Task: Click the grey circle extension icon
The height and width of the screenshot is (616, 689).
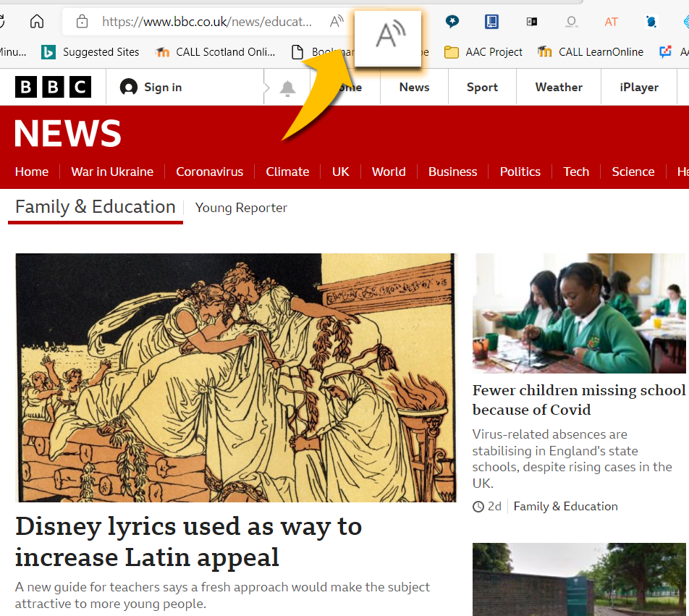Action: click(571, 22)
